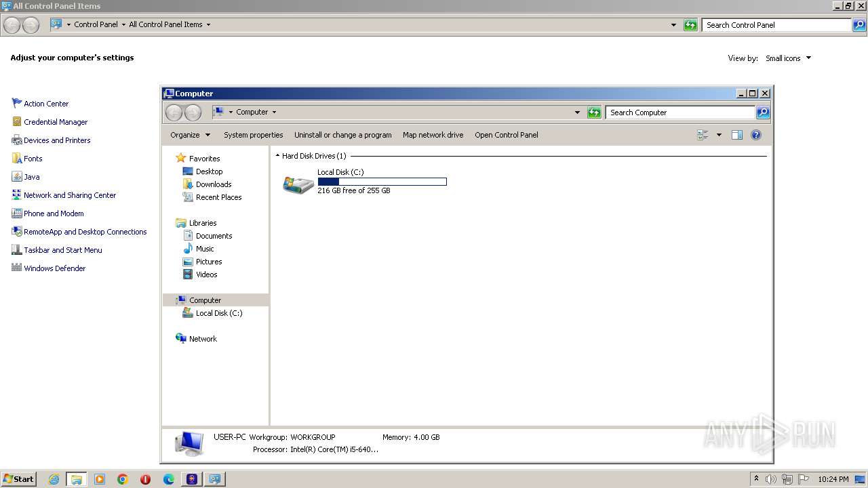Click Local Disk C usage bar
Viewport: 868px width, 488px height.
(382, 182)
